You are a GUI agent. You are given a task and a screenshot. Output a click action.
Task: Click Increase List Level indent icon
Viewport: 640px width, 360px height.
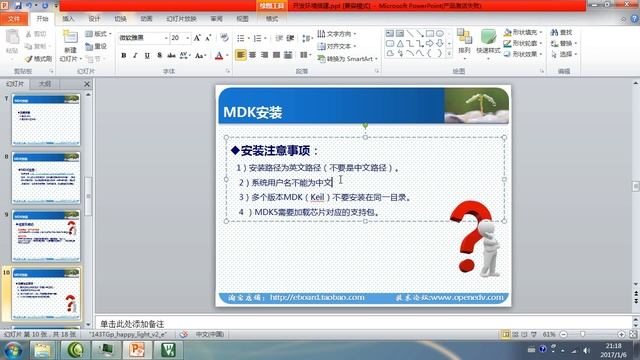click(x=291, y=38)
